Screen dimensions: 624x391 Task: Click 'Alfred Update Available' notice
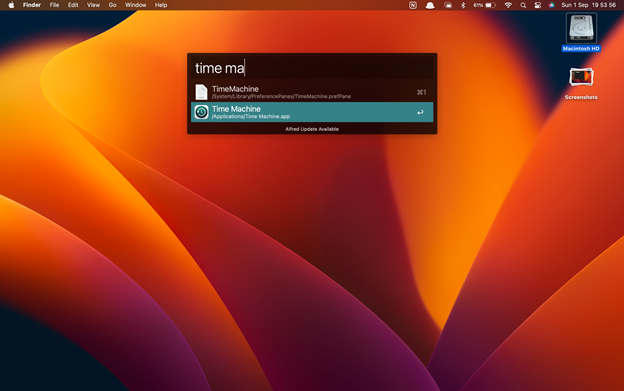click(312, 129)
